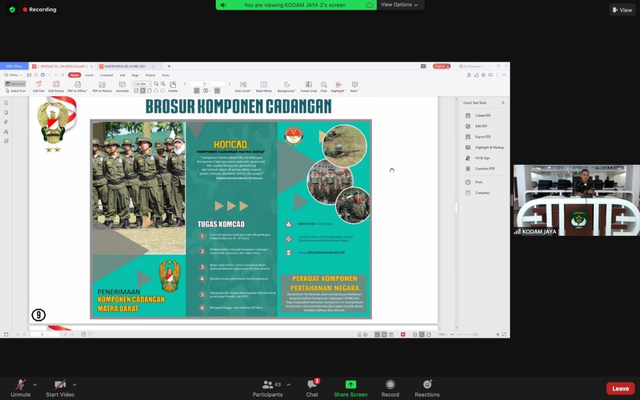The width and height of the screenshot is (640, 400).
Task: Click the zoom out magnifier icon
Action: (156, 84)
